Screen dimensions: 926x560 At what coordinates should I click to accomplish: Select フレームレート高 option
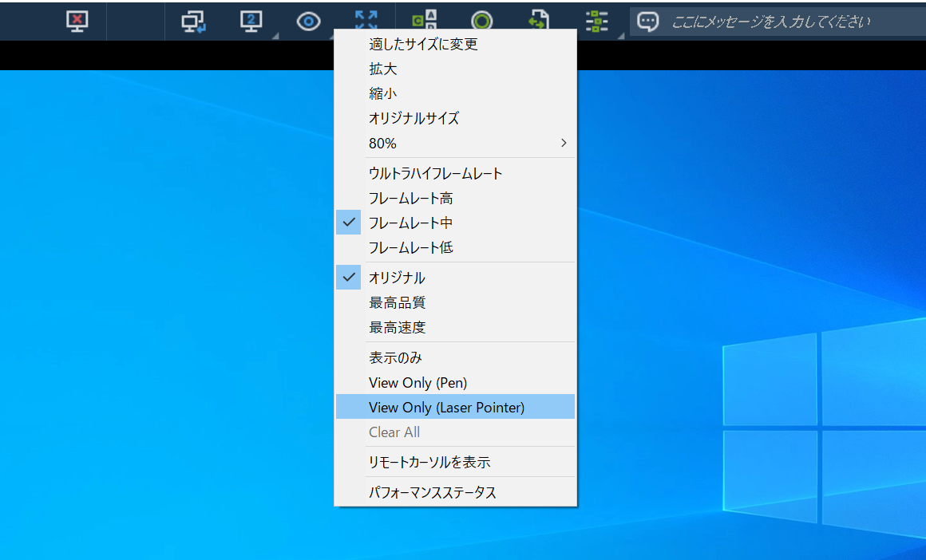tap(455, 199)
